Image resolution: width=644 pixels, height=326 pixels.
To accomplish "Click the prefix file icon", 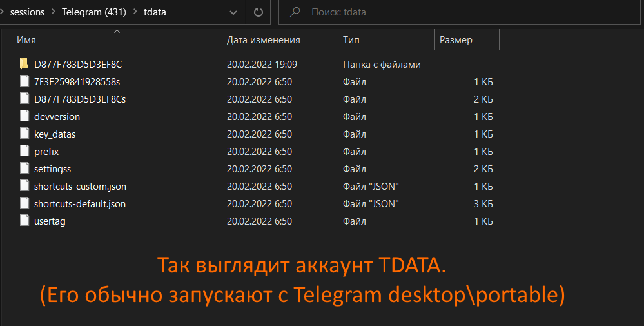I will (x=24, y=151).
